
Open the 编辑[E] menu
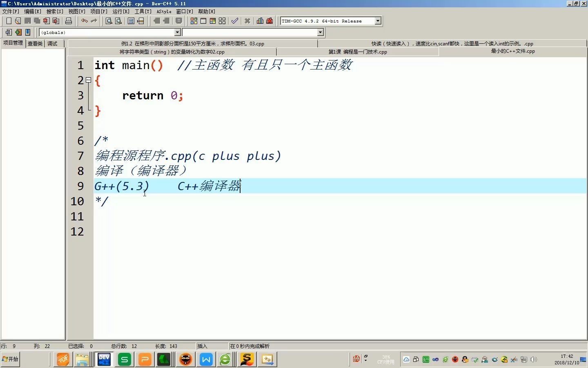tap(33, 11)
